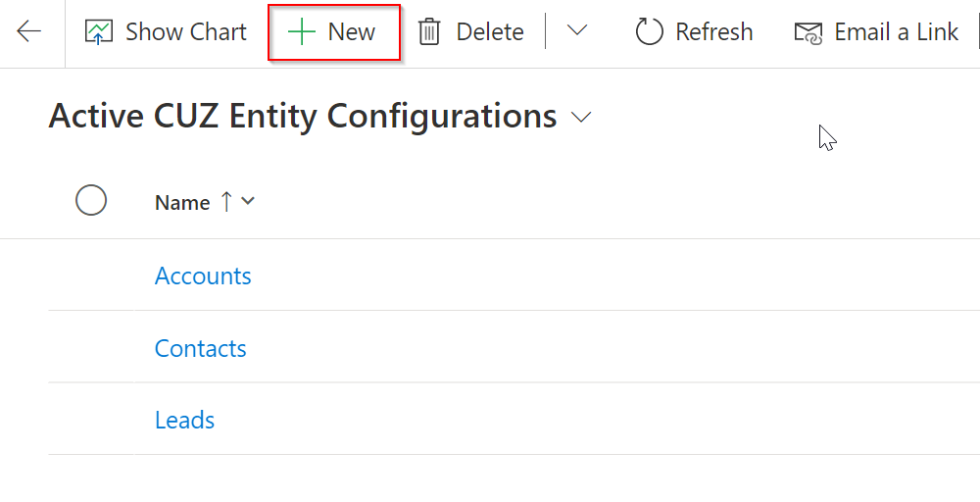Image resolution: width=980 pixels, height=502 pixels.
Task: Click the Email a Link text label
Action: coord(896,32)
